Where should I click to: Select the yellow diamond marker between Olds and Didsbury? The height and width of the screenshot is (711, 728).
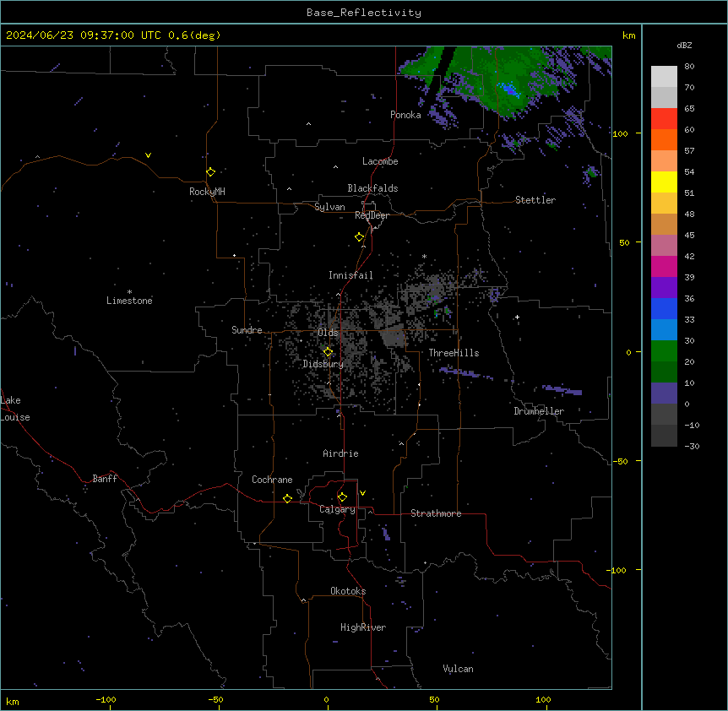[328, 352]
